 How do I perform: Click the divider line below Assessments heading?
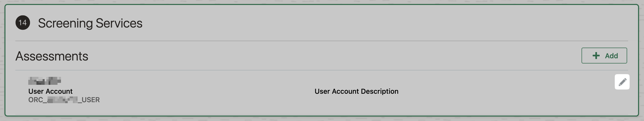coord(322,70)
